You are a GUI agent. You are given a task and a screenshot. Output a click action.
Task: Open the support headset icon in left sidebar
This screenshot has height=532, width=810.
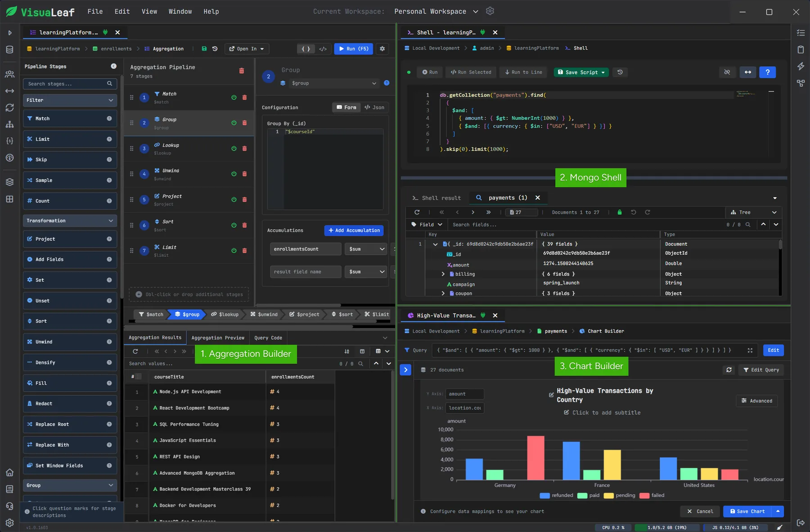tap(9, 506)
